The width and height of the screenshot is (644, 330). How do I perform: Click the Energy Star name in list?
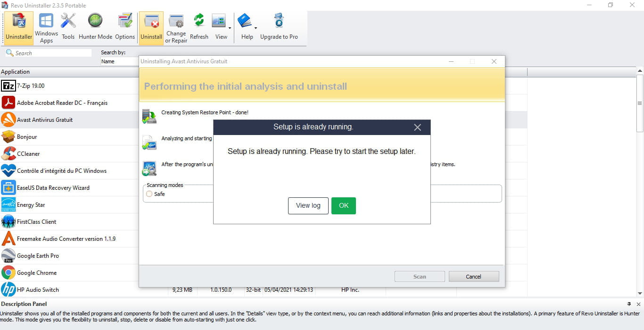31,205
